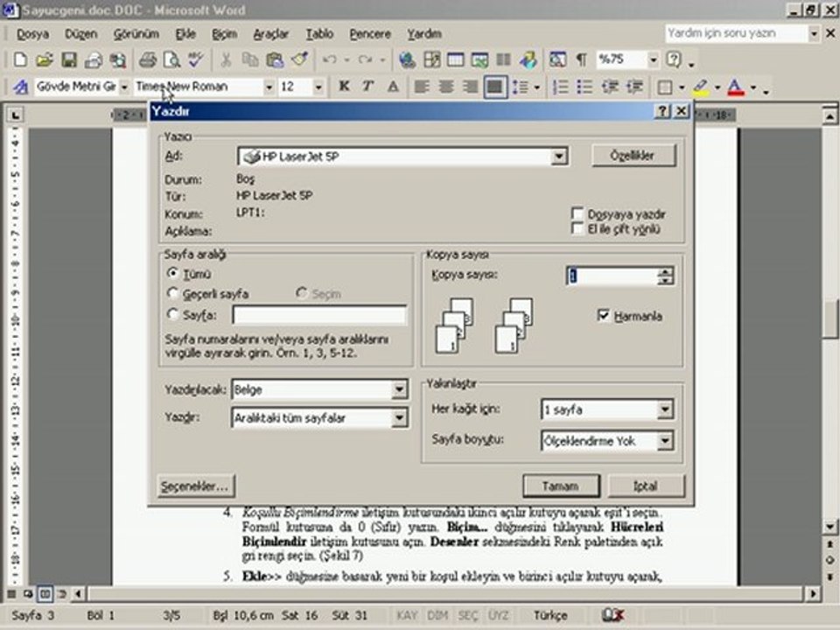
Task: Open Print Preview from the toolbar
Action: point(171,59)
